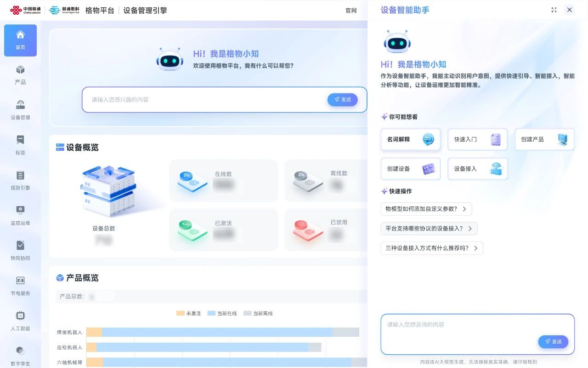Select the 标签 sidebar icon
This screenshot has width=588, height=368.
[20, 145]
